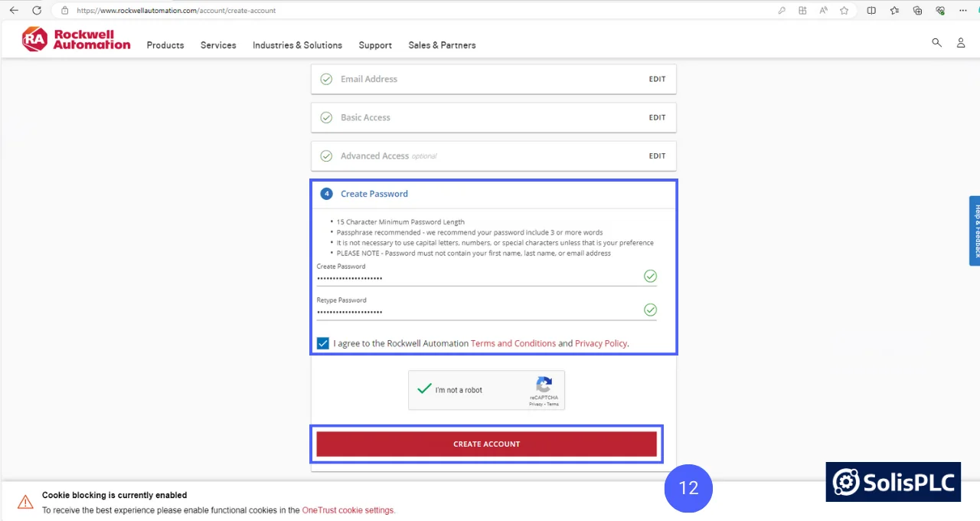Click the cookie blocking warning triangle icon
This screenshot has width=980, height=521.
25,502
